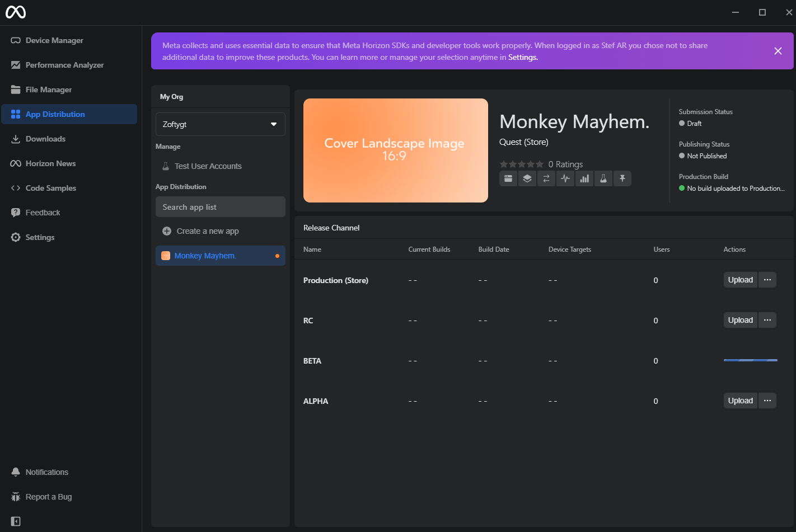Click the Release Channel heading

coord(331,228)
